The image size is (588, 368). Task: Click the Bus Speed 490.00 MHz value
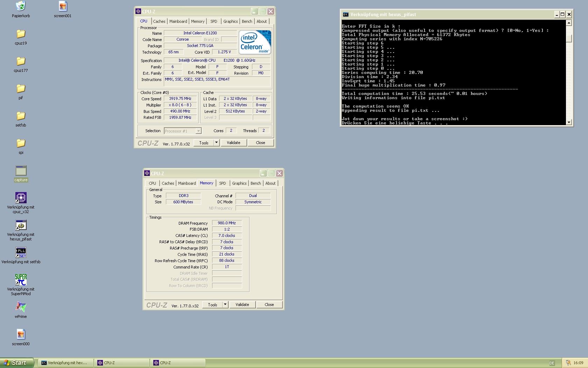pyautogui.click(x=180, y=111)
